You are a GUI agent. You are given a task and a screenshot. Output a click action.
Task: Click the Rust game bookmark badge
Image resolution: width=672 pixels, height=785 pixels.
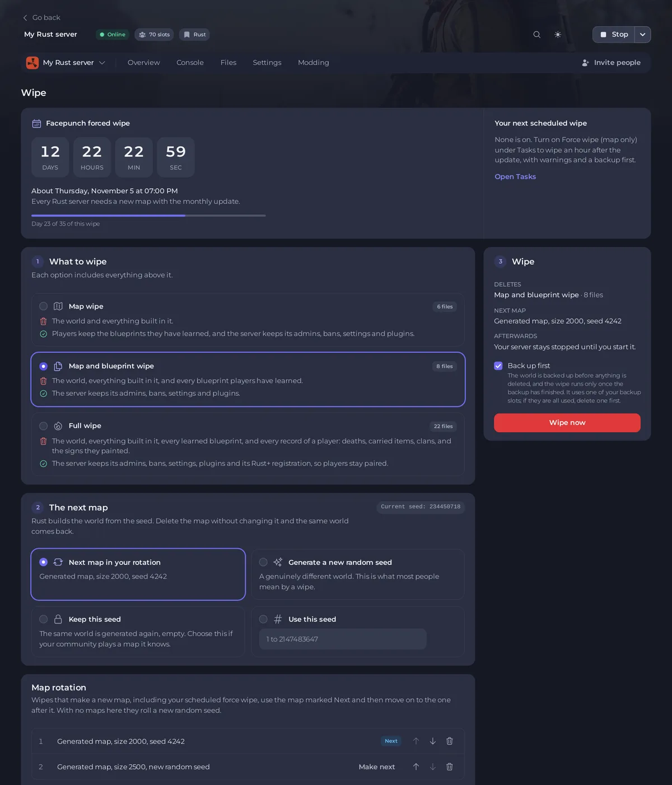194,35
